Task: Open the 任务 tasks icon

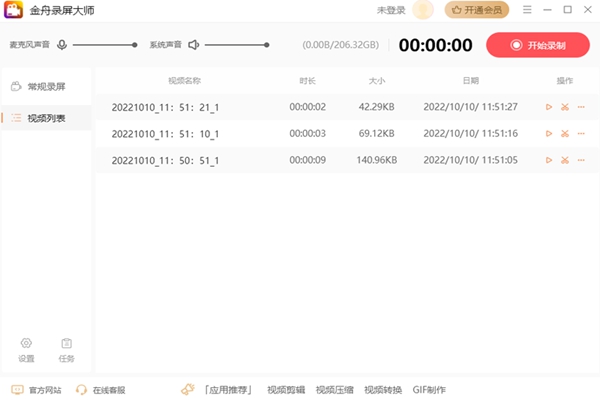Action: tap(66, 348)
